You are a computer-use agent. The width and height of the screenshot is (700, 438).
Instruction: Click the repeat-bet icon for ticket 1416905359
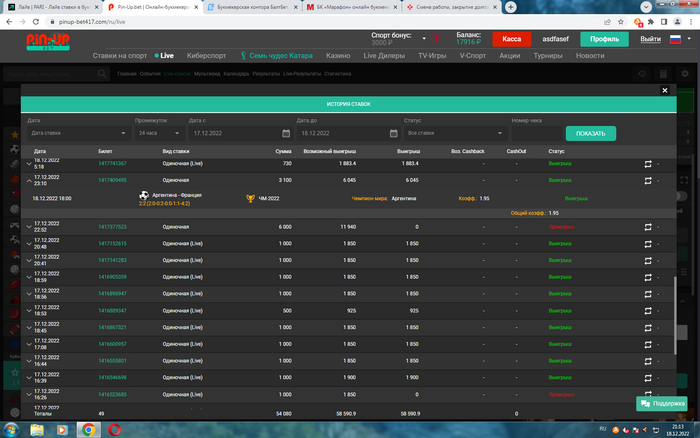(x=648, y=277)
